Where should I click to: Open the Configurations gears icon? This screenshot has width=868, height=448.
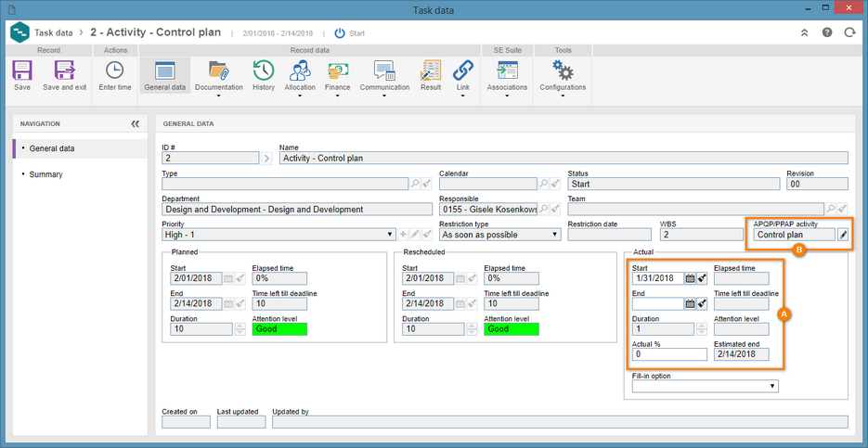point(563,70)
